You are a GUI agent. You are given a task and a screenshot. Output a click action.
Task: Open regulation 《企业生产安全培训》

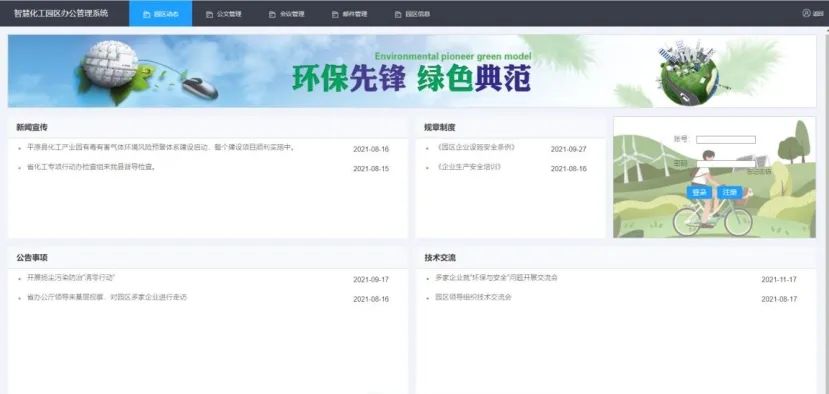[468, 167]
